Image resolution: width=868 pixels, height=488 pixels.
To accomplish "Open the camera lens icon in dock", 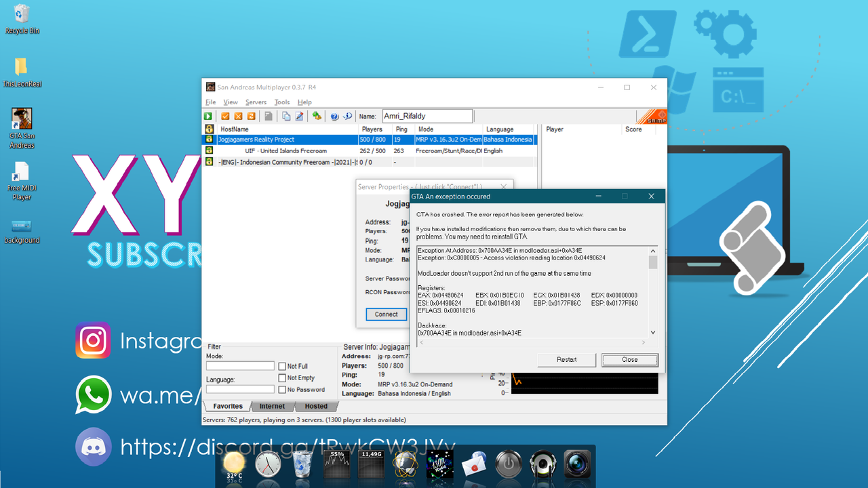I will (x=577, y=465).
